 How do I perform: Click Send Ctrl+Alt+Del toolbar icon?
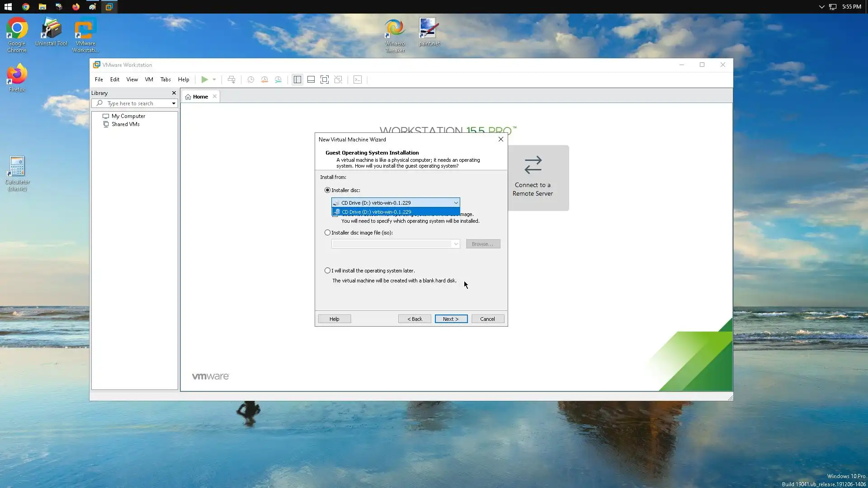(x=231, y=80)
